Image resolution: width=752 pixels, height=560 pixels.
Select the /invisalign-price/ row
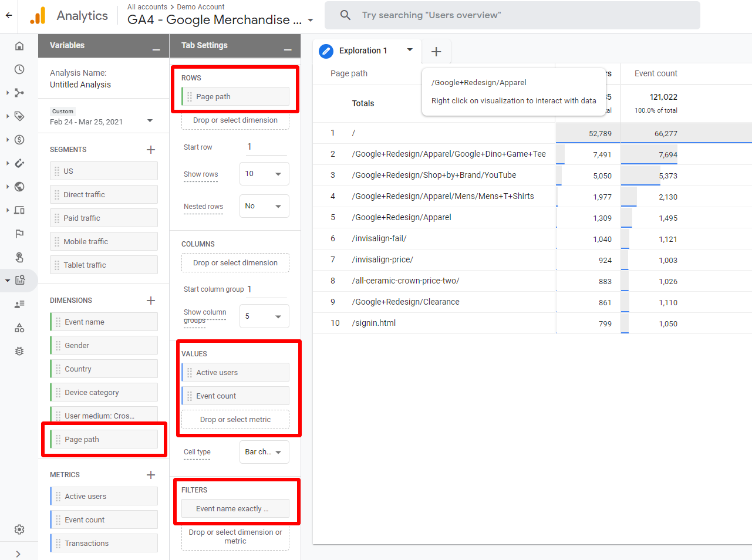coord(532,259)
